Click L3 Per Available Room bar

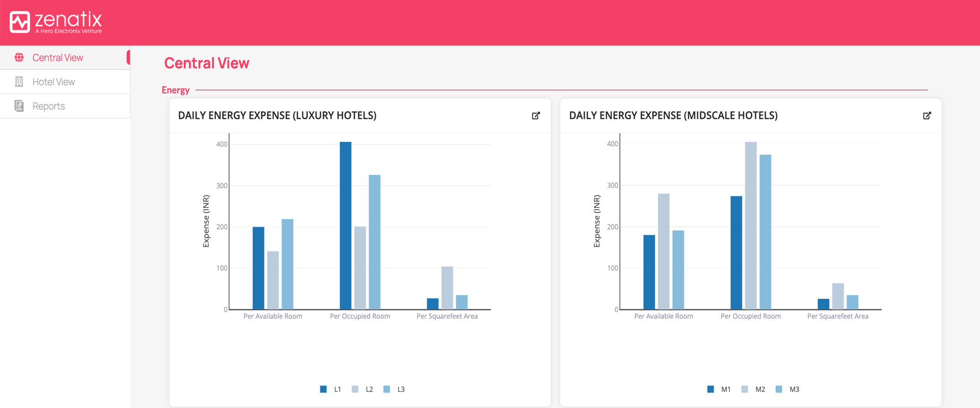click(287, 264)
